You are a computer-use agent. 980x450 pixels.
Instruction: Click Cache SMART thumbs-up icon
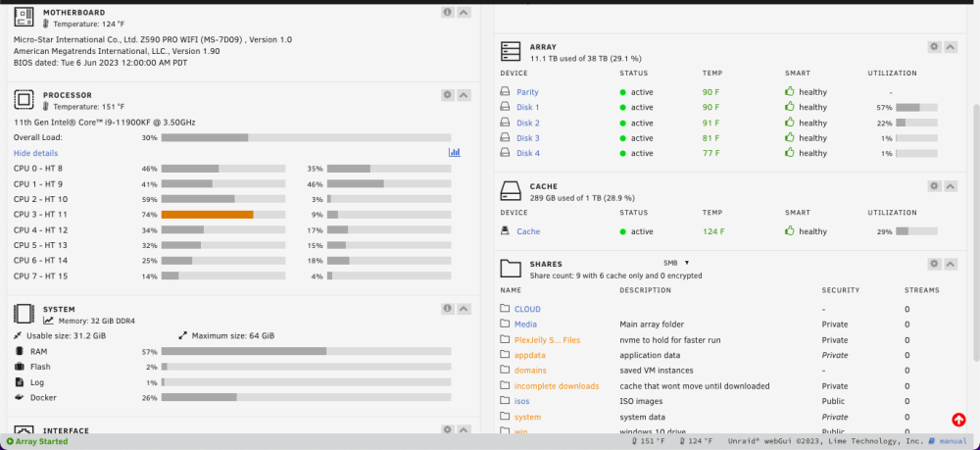[x=789, y=230]
